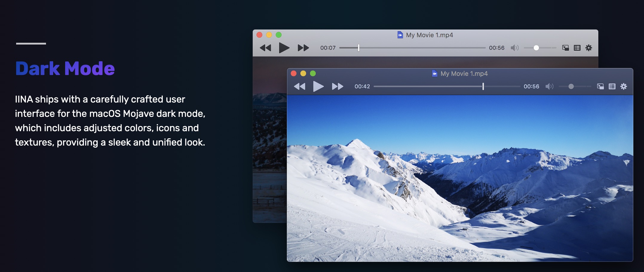This screenshot has width=644, height=272.
Task: Click the title My Movie 1.mp4 in back window
Action: pyautogui.click(x=430, y=35)
